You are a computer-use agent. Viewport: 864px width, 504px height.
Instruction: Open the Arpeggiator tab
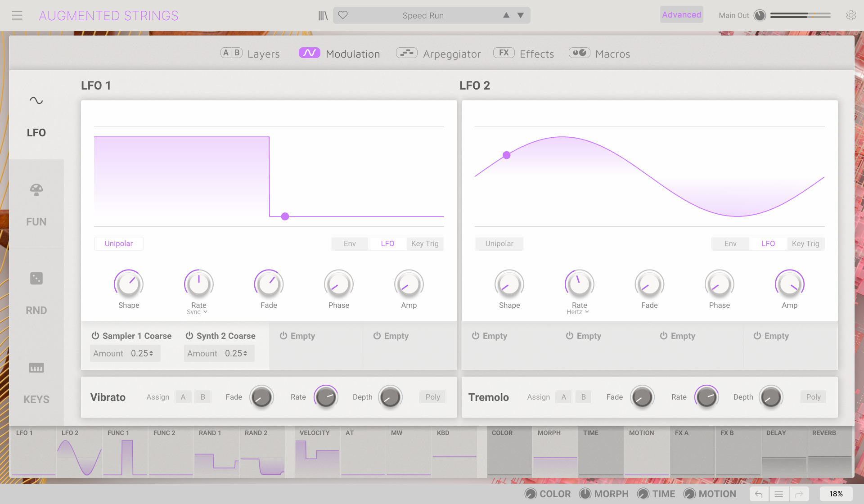438,54
